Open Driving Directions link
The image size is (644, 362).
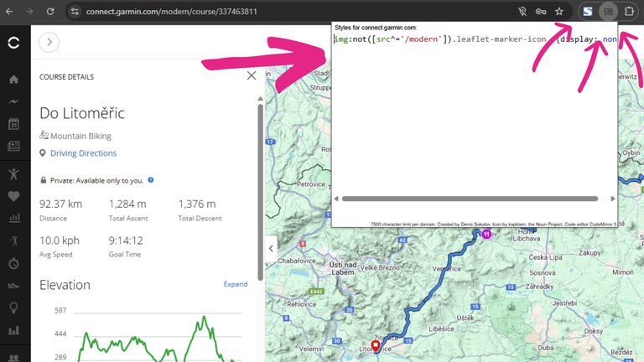click(83, 153)
